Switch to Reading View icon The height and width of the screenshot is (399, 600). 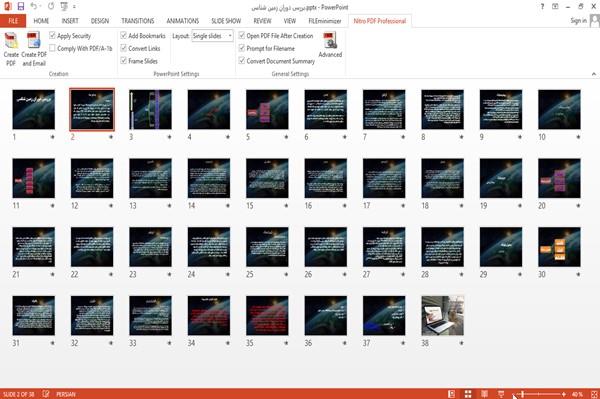pos(484,394)
